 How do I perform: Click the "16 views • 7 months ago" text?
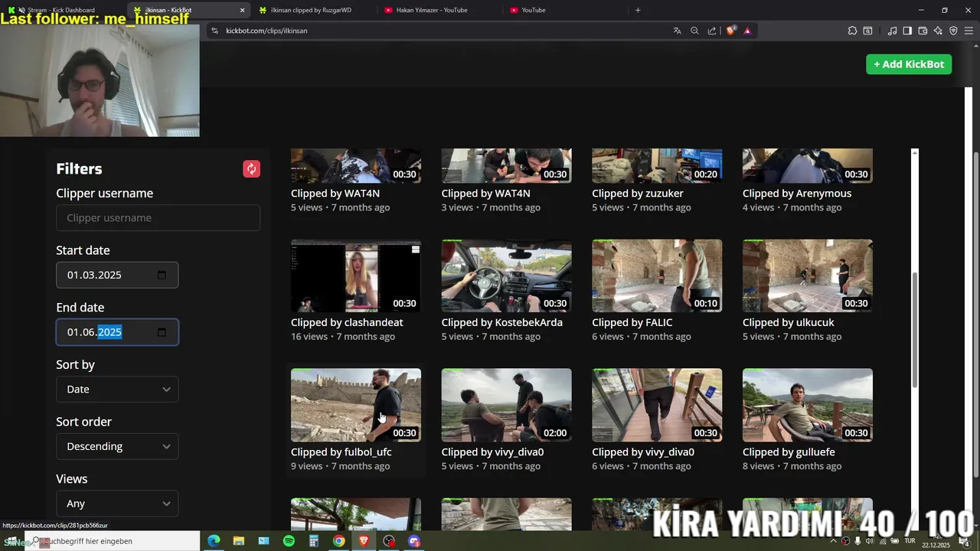point(343,337)
